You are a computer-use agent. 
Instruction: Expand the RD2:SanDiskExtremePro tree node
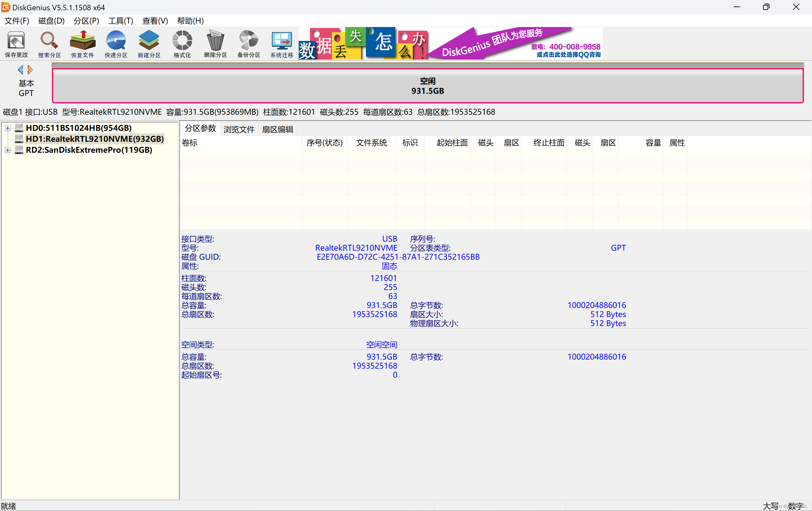[7, 150]
